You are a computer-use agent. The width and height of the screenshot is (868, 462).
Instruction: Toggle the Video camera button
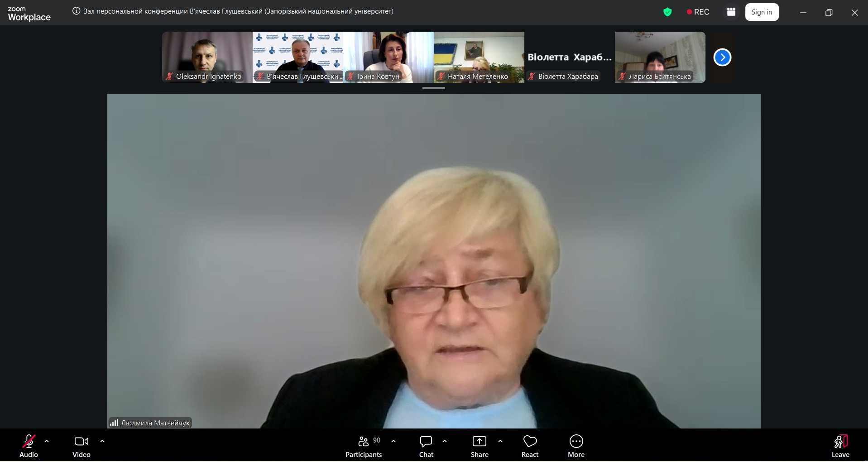click(x=82, y=442)
